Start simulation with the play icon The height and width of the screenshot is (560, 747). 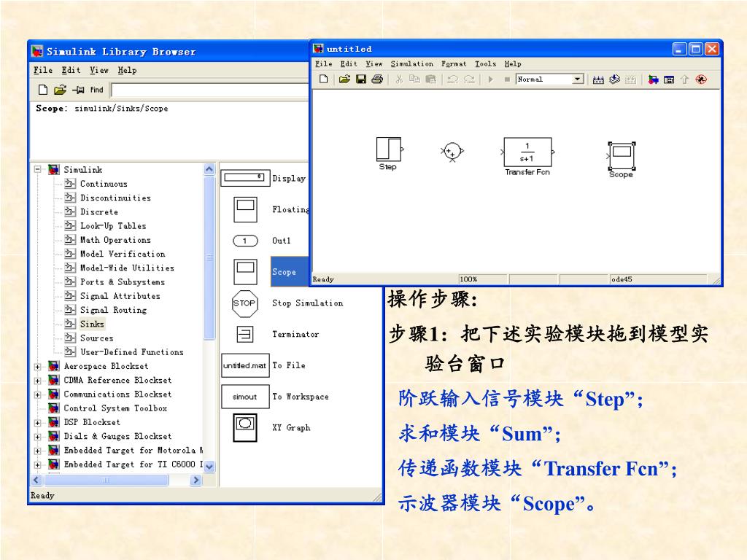tap(491, 79)
